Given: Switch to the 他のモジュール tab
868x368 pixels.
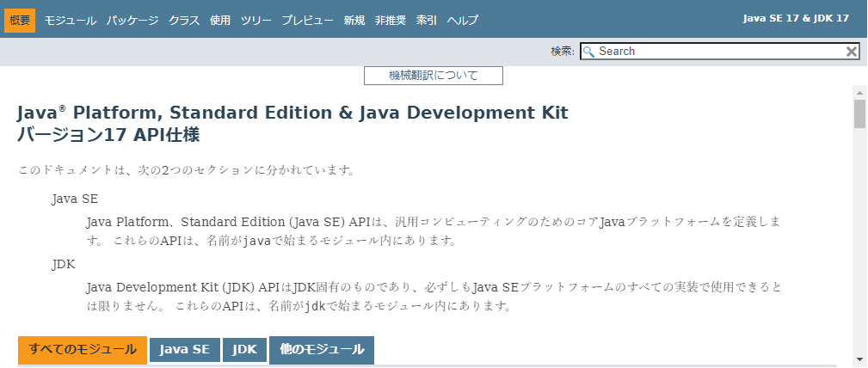Looking at the screenshot, I should (x=322, y=350).
